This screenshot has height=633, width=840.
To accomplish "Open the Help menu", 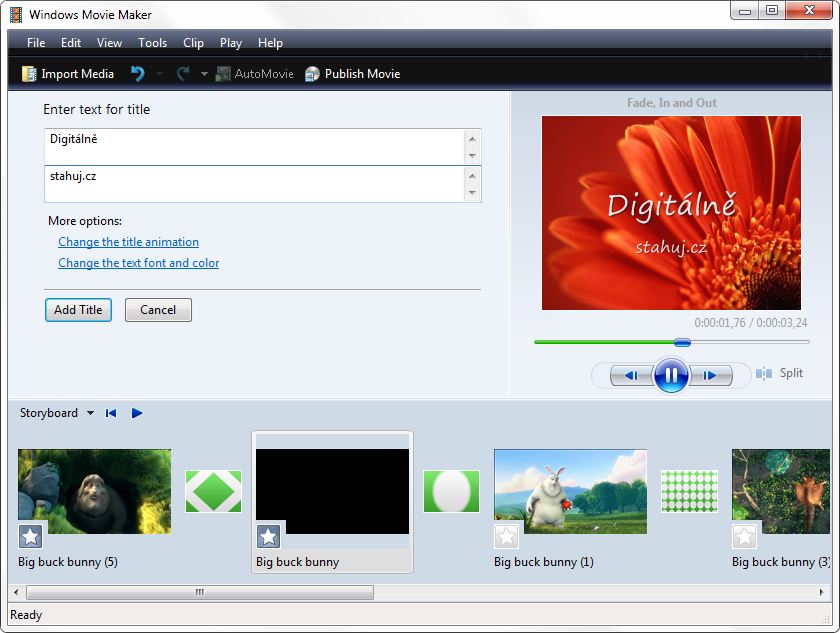I will tap(270, 43).
